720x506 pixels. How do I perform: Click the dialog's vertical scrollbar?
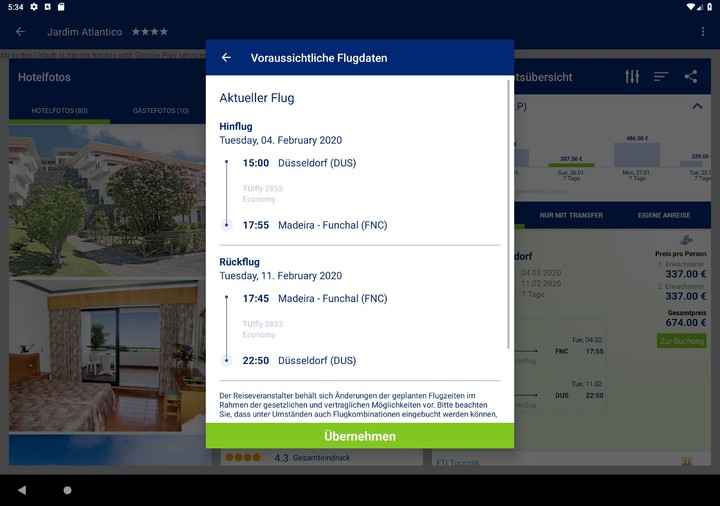pyautogui.click(x=508, y=214)
